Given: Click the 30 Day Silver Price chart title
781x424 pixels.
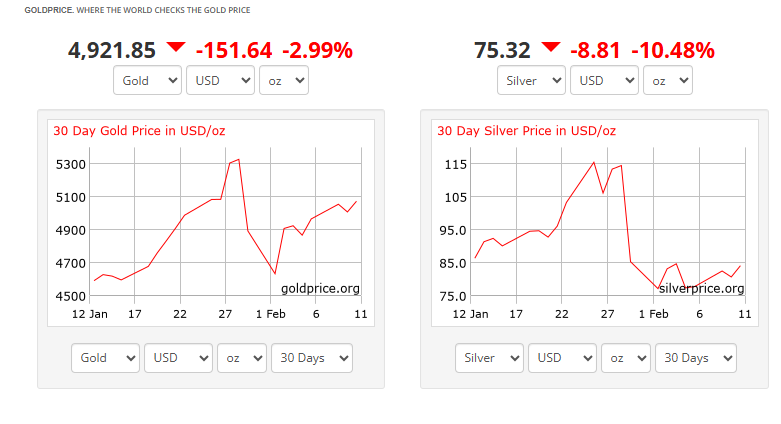Looking at the screenshot, I should (526, 131).
